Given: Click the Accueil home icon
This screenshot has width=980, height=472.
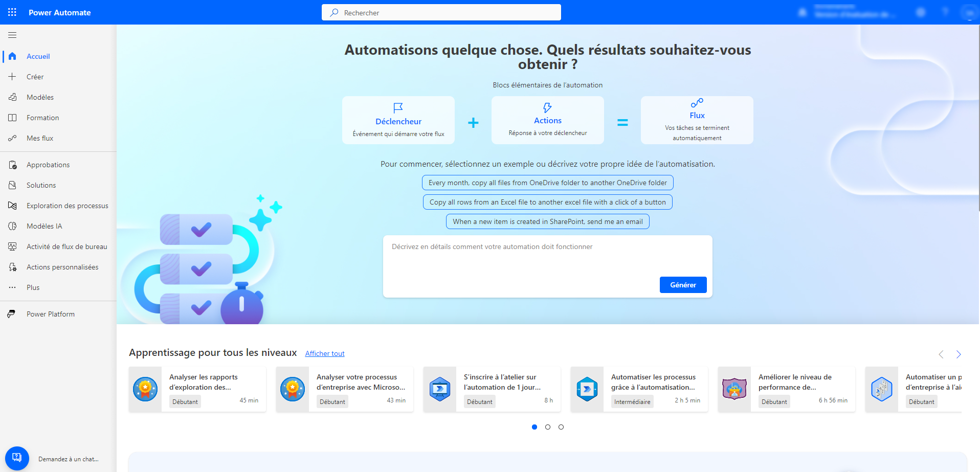Looking at the screenshot, I should tap(12, 56).
